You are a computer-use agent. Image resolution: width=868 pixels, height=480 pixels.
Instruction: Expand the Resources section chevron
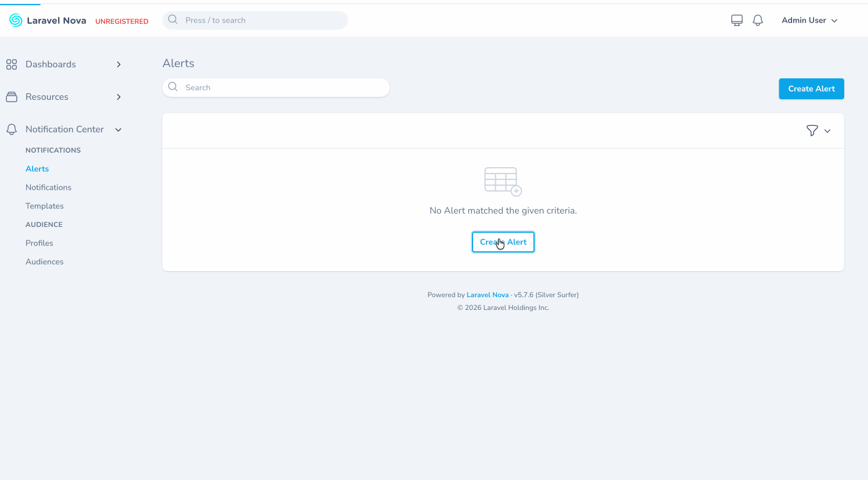[119, 97]
